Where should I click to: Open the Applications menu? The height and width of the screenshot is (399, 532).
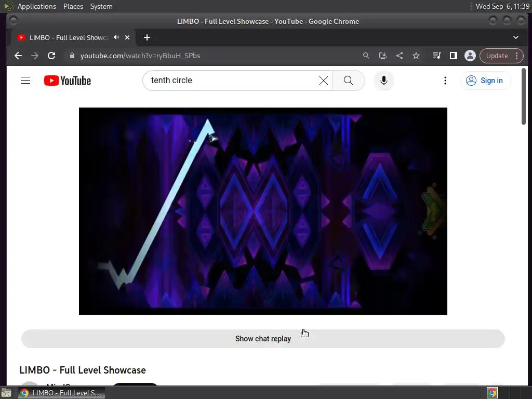click(x=37, y=6)
